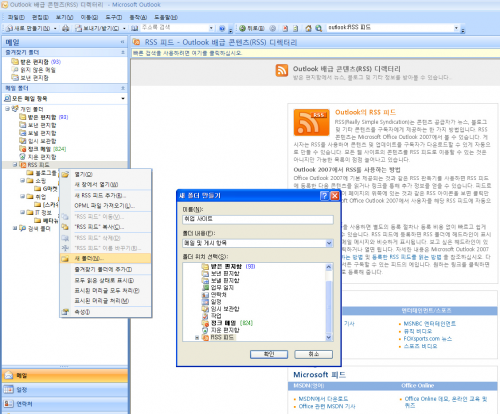Choose 새 창에서 열기 in context menu

[x=105, y=185]
